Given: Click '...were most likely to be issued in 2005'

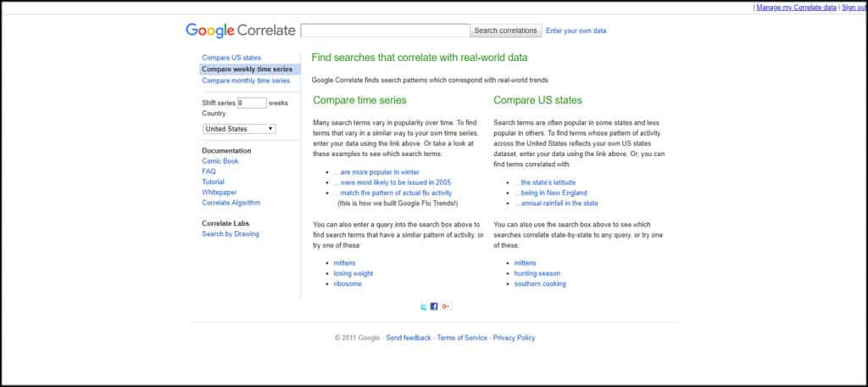Looking at the screenshot, I should pos(392,182).
